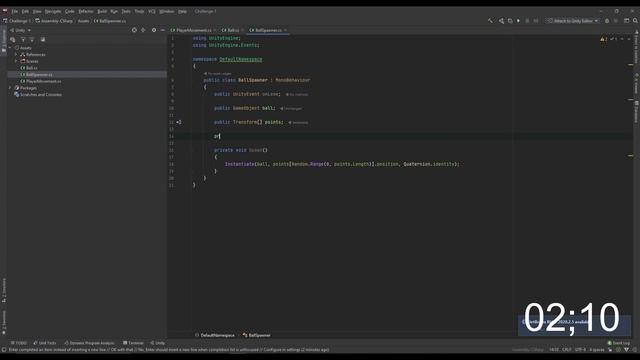Expand the Scenes folder node
Screen dimensions: 640x360
pyautogui.click(x=16, y=61)
